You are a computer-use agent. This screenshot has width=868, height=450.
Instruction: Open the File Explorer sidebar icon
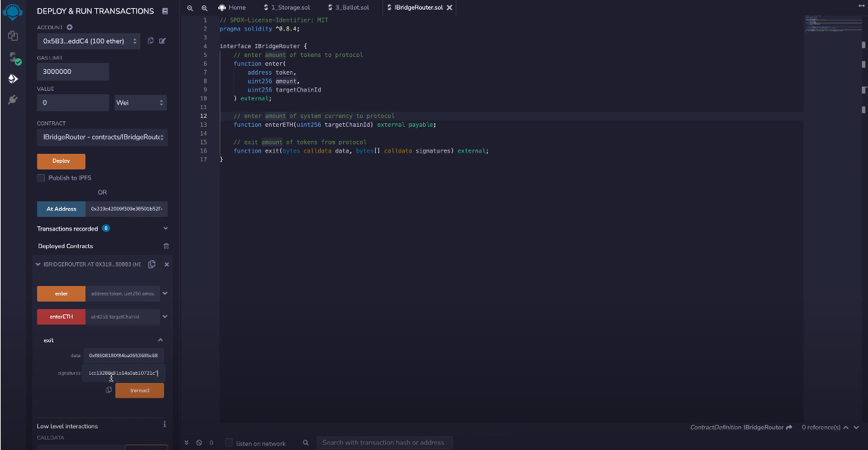click(13, 35)
